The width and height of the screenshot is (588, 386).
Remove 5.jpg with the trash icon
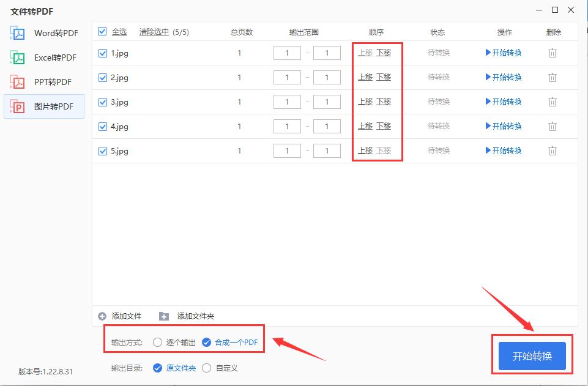[553, 150]
